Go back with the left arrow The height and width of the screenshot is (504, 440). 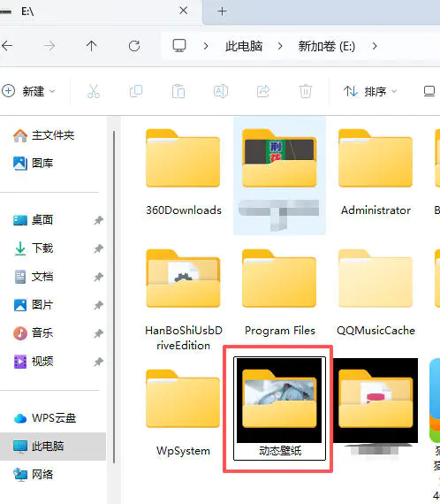pyautogui.click(x=7, y=46)
